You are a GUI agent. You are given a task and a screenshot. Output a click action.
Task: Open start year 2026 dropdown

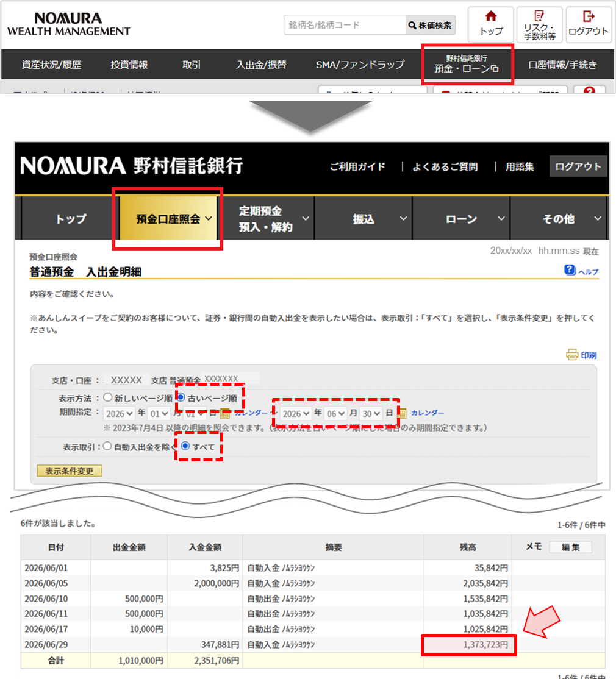[x=119, y=413]
